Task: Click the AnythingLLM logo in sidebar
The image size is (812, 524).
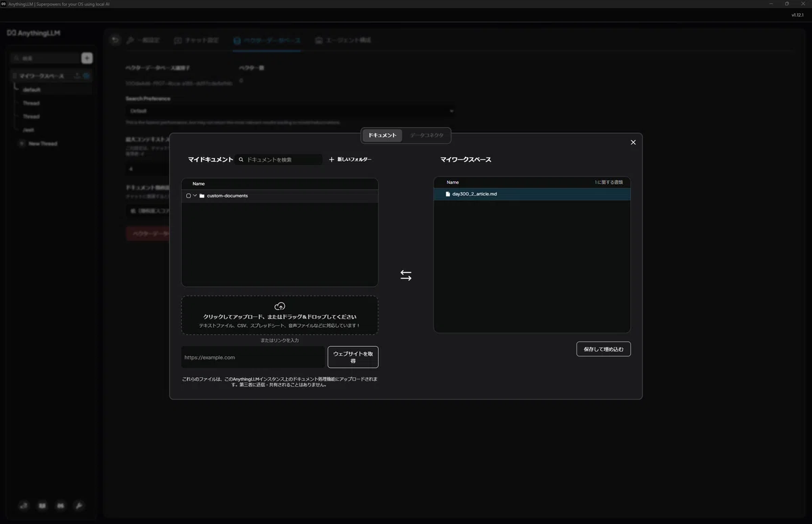Action: pos(34,32)
